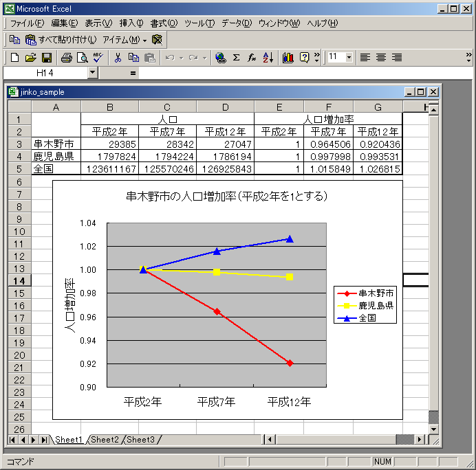This screenshot has width=476, height=470.
Task: Click すべて貼り付け paste all button
Action: pyautogui.click(x=61, y=39)
